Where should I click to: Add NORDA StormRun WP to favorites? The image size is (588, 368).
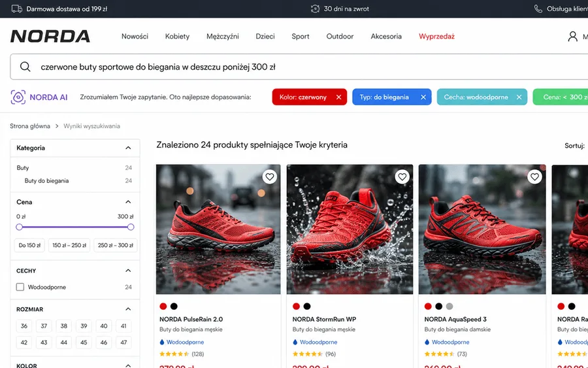(x=402, y=176)
